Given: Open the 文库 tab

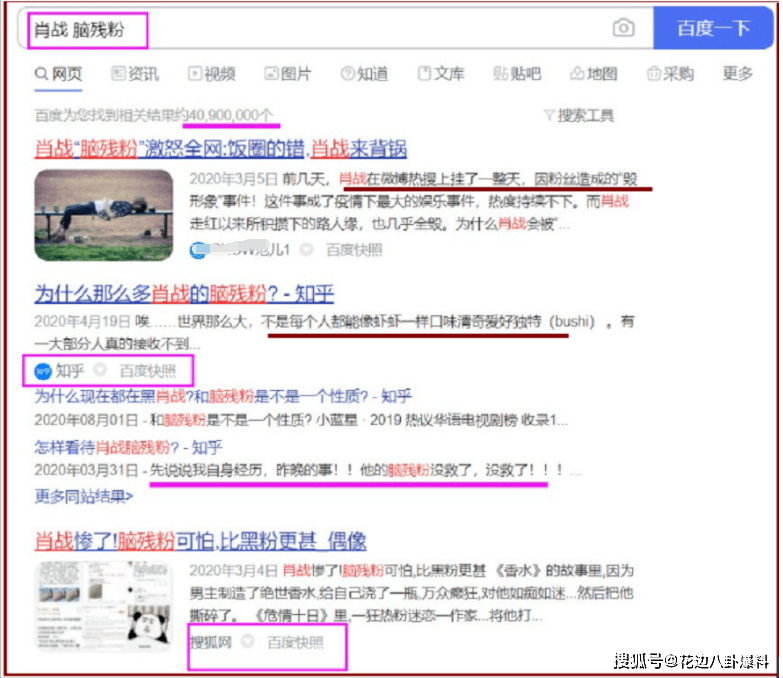Looking at the screenshot, I should point(441,74).
